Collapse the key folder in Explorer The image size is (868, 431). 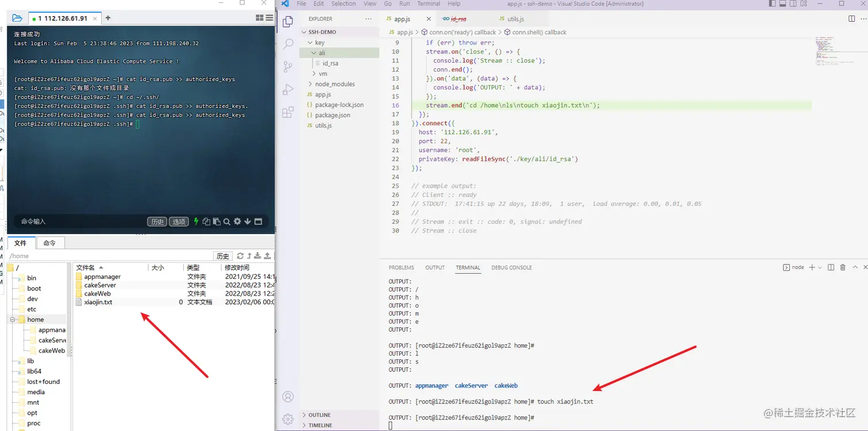tap(310, 42)
